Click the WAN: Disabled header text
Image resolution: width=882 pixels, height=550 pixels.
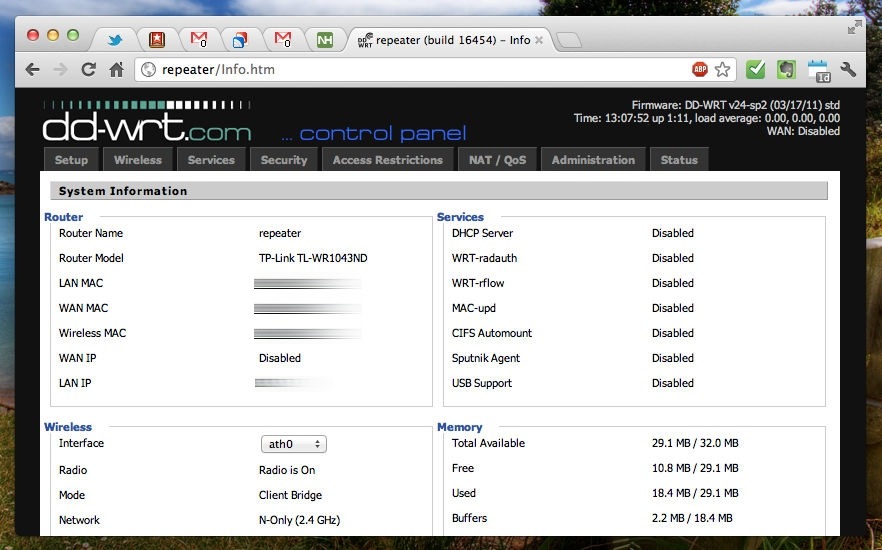(x=803, y=131)
